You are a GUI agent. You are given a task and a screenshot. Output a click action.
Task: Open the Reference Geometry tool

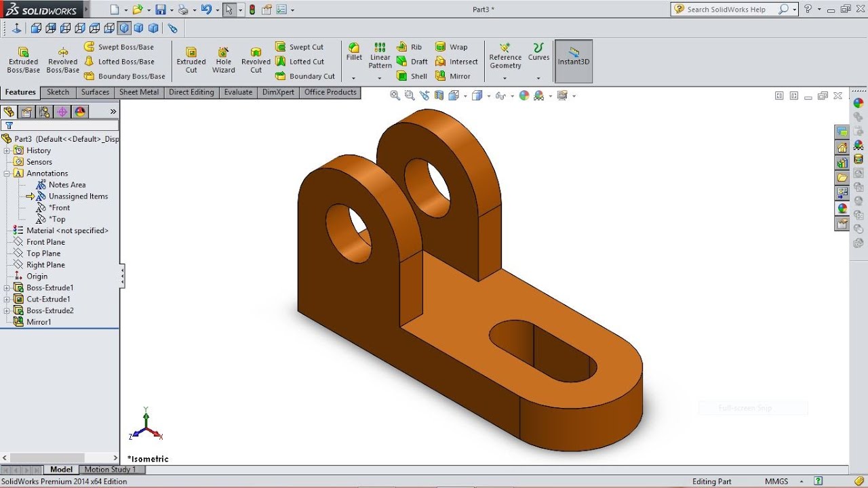click(x=505, y=56)
